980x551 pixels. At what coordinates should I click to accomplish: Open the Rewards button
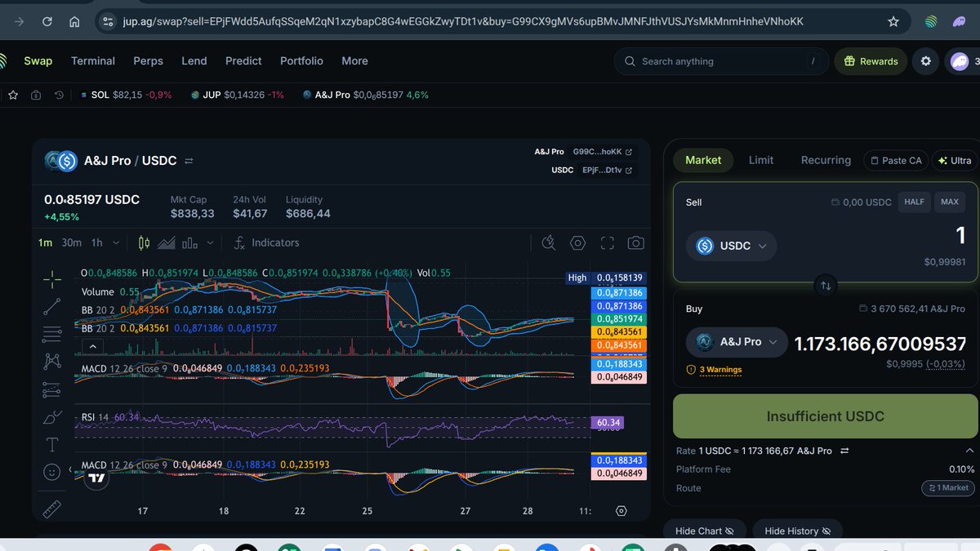coord(871,61)
